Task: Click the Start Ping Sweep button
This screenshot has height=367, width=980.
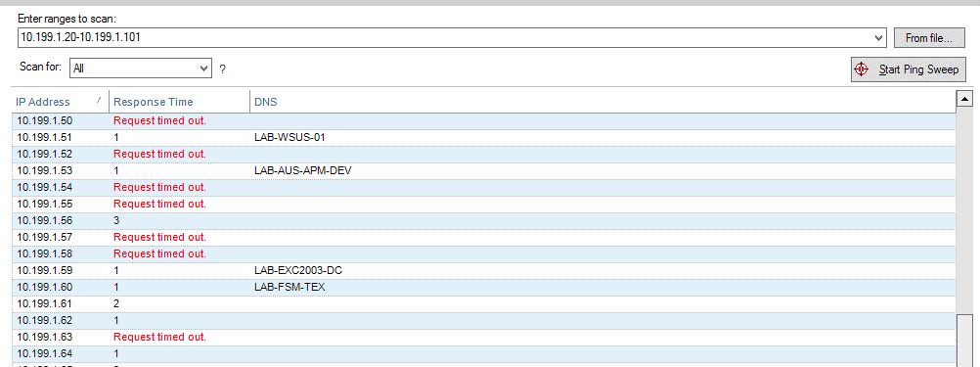Action: (909, 69)
